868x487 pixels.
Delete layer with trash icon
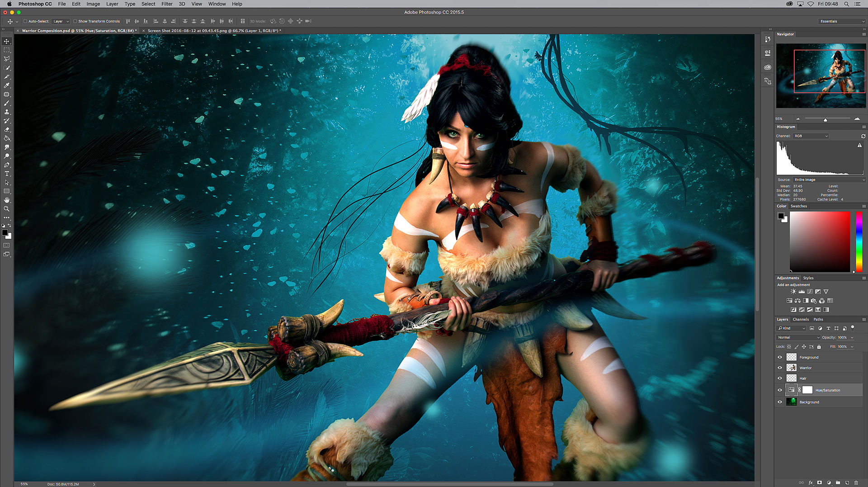coord(856,482)
